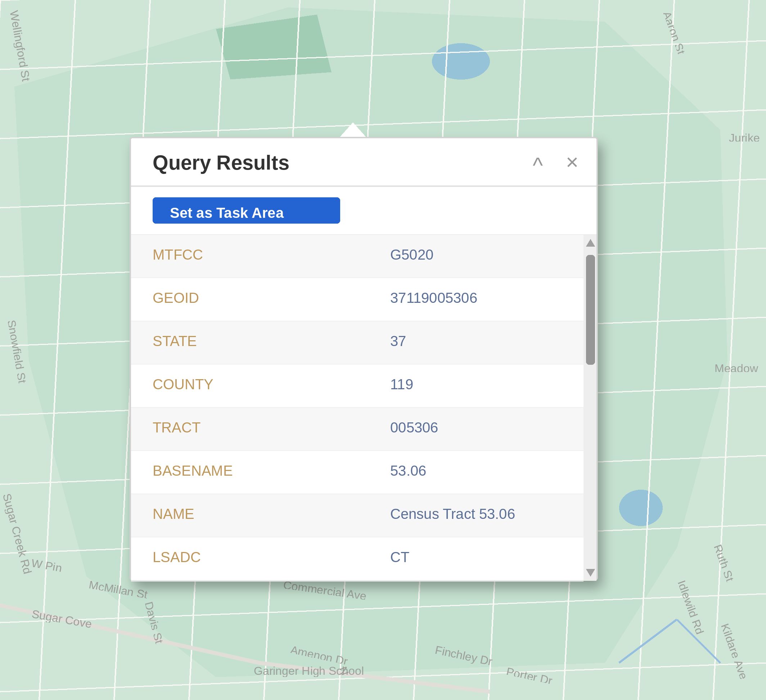Select the STATE field label
The image size is (766, 700).
174,341
